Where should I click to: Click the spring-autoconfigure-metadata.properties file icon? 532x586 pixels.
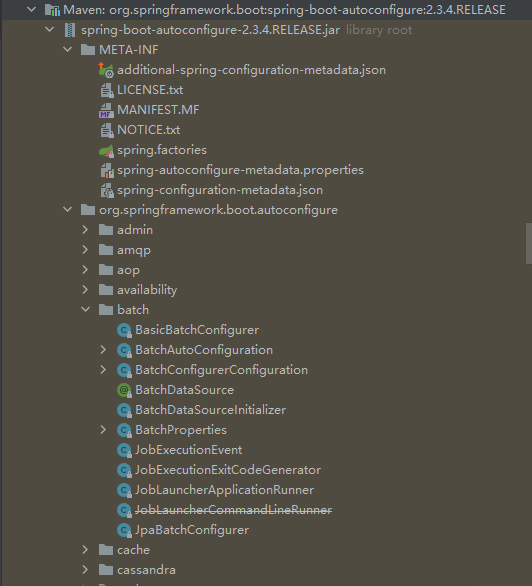[107, 170]
